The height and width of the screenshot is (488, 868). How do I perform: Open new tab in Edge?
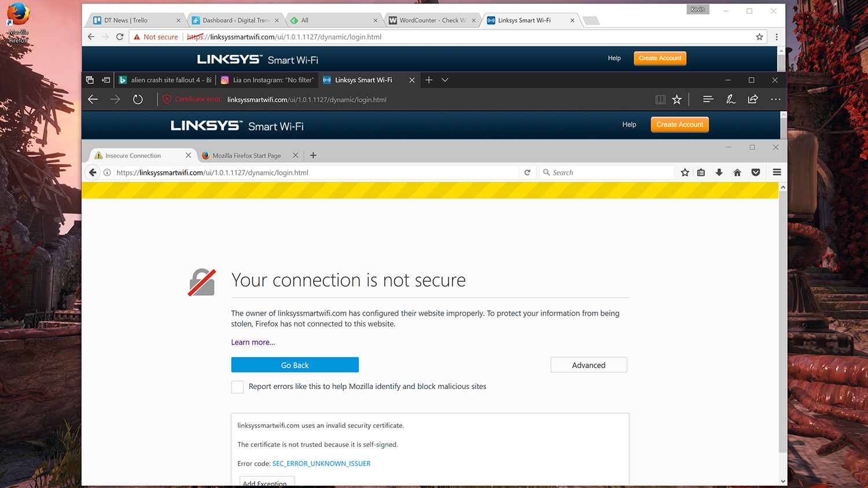[x=429, y=80]
